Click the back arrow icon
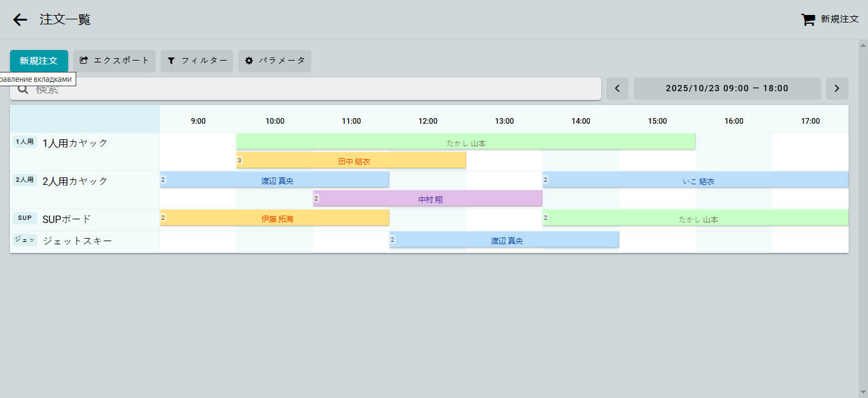 (x=20, y=20)
